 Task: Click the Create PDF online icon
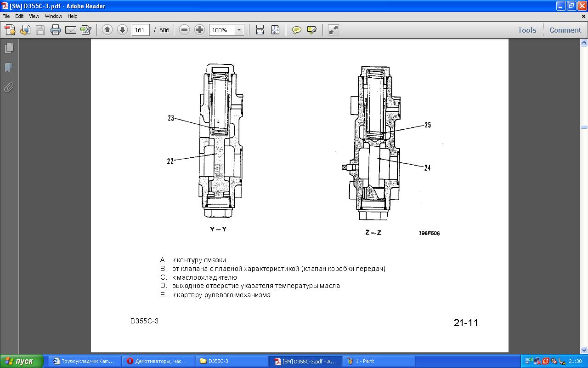pyautogui.click(x=10, y=30)
